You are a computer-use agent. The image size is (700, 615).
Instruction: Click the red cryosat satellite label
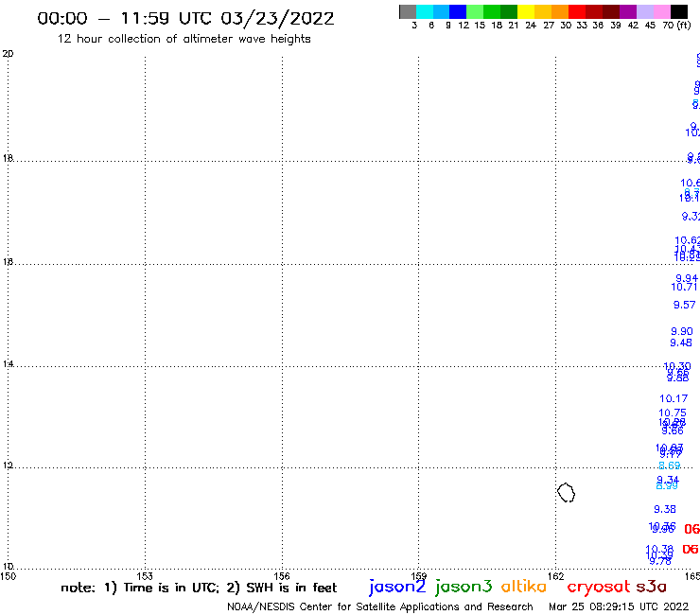pyautogui.click(x=599, y=588)
